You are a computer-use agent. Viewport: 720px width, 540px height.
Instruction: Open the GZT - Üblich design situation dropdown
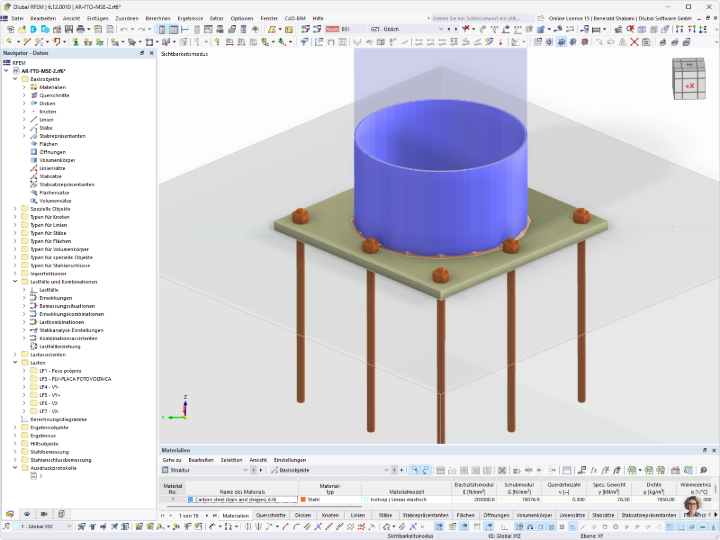click(x=406, y=29)
